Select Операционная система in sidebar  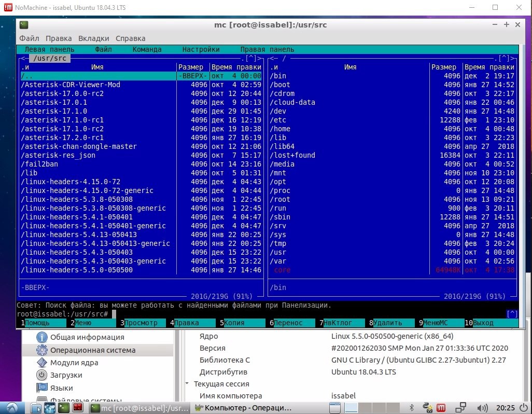click(97, 350)
